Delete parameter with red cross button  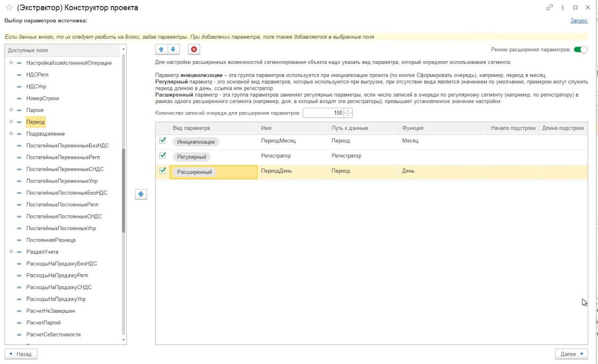click(194, 49)
